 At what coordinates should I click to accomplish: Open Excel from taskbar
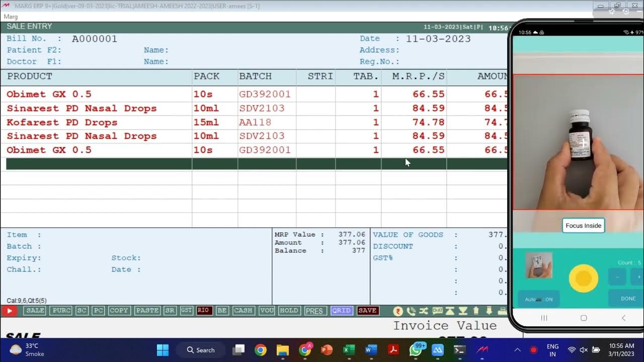[x=349, y=350]
